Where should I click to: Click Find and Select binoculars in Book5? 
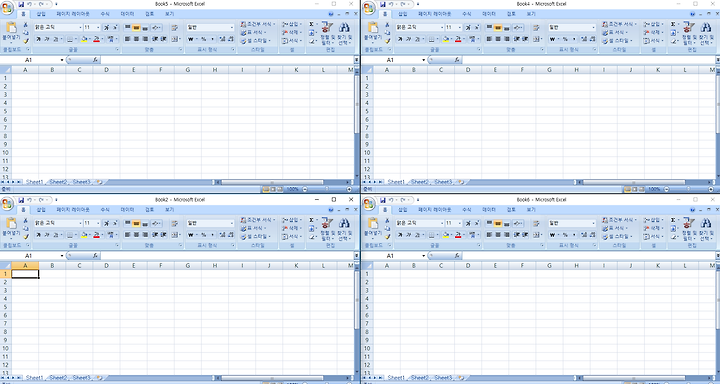[344, 33]
